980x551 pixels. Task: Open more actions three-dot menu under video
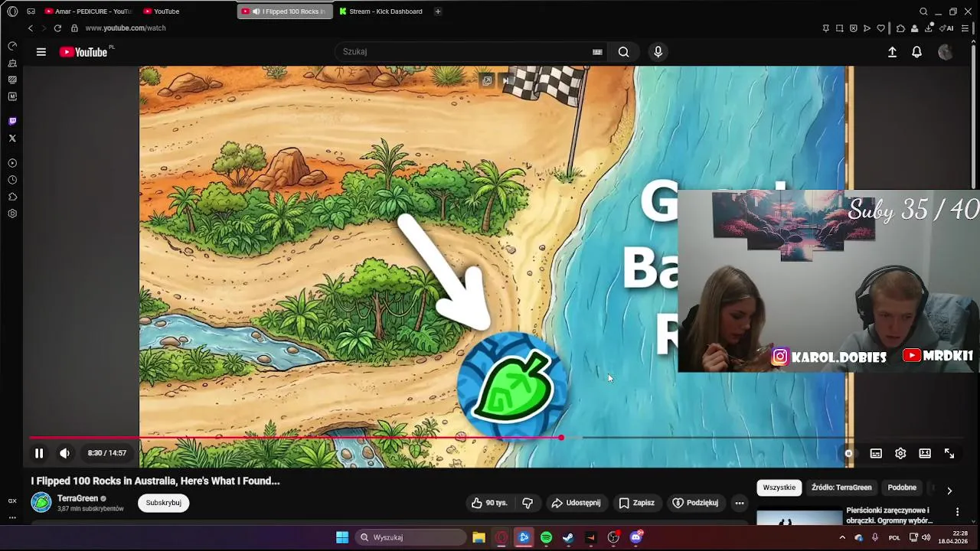(x=740, y=503)
